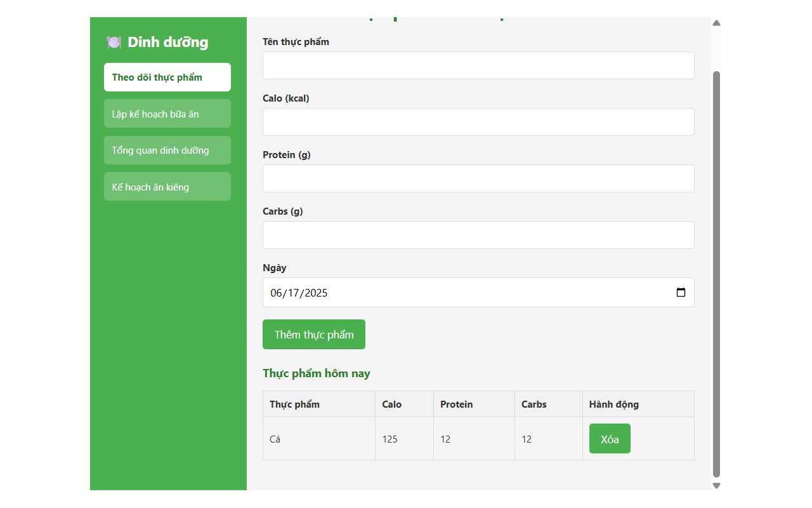The height and width of the screenshot is (508, 812).
Task: Click the Cá food name cell
Action: 275,439
